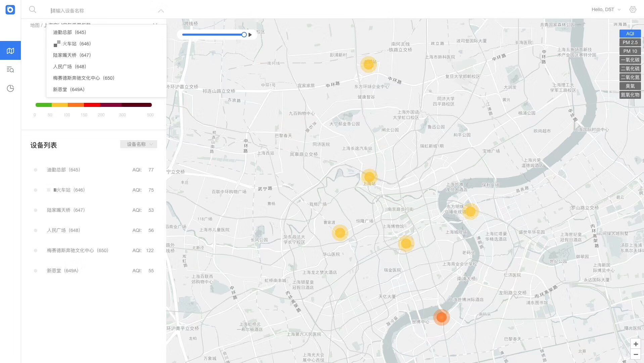
Task: Zoom out on the map
Action: (636, 354)
